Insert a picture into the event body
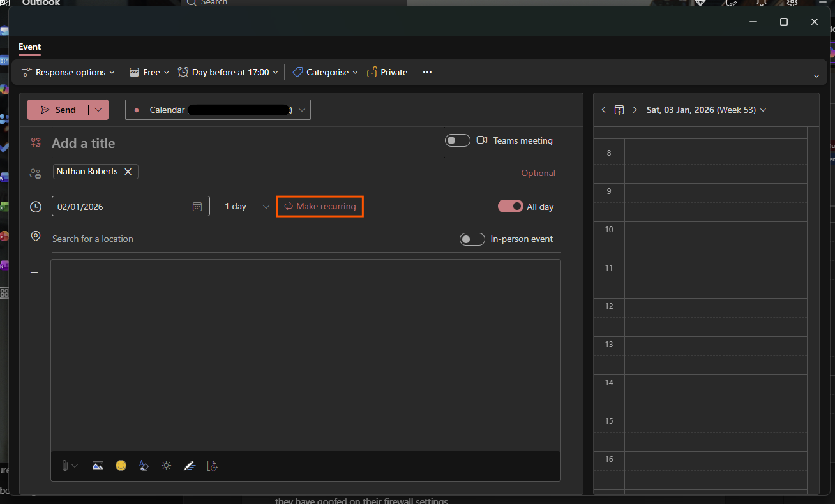 click(x=98, y=466)
